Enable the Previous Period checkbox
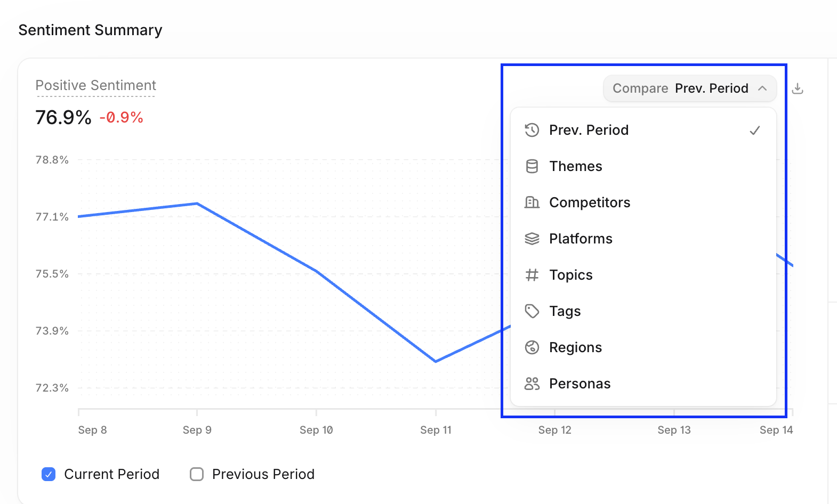 [197, 474]
